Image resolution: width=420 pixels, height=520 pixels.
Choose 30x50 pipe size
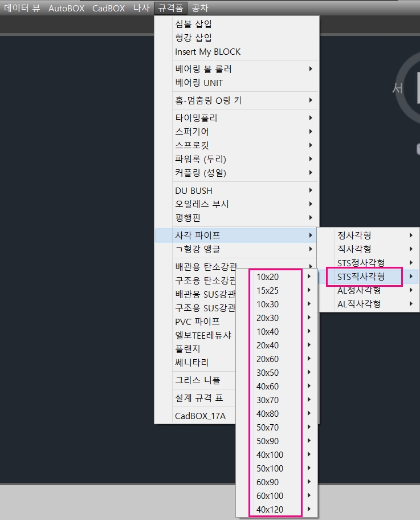(x=277, y=372)
